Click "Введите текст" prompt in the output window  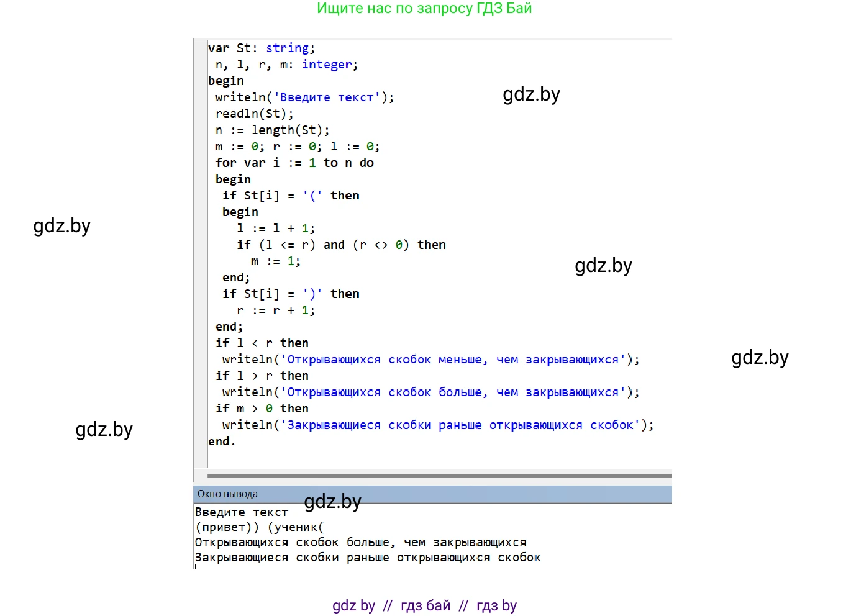coord(242,512)
